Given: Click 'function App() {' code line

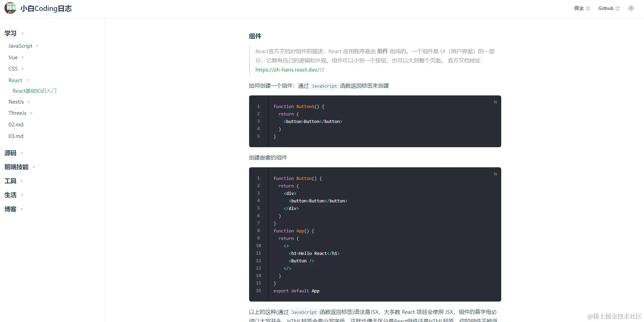Looking at the screenshot, I should (294, 231).
